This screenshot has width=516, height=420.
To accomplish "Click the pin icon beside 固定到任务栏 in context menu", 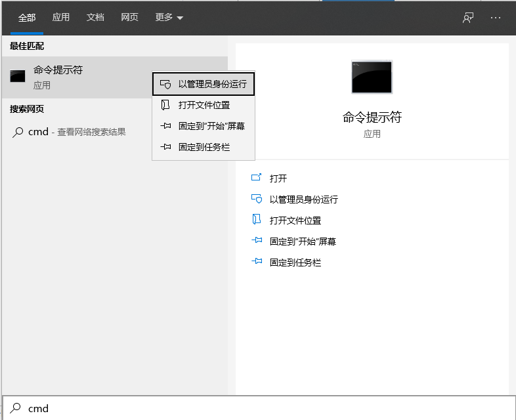I will click(165, 147).
